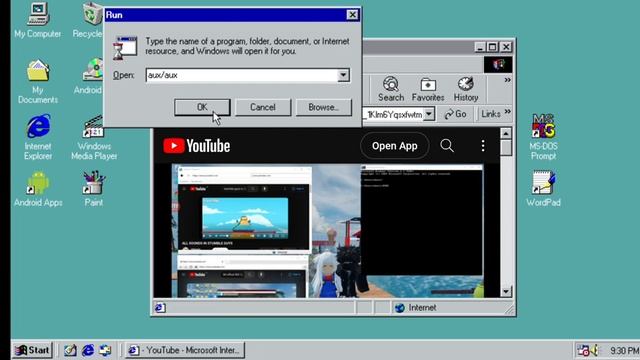Click the Links bar label
This screenshot has width=640, height=360.
[x=491, y=114]
